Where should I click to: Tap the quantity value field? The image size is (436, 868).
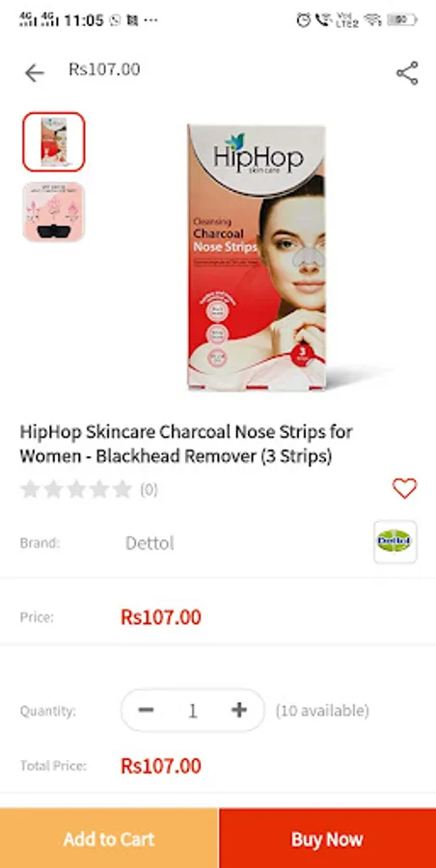(192, 710)
